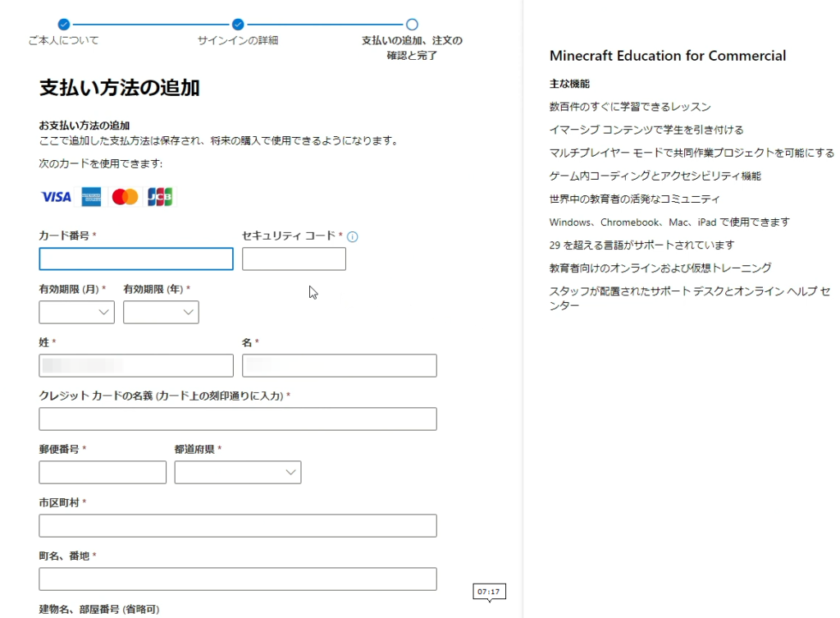Click the セキュリティ コード input field

[294, 259]
